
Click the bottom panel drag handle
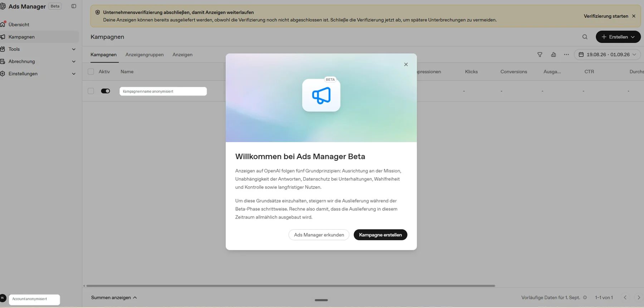(x=321, y=300)
